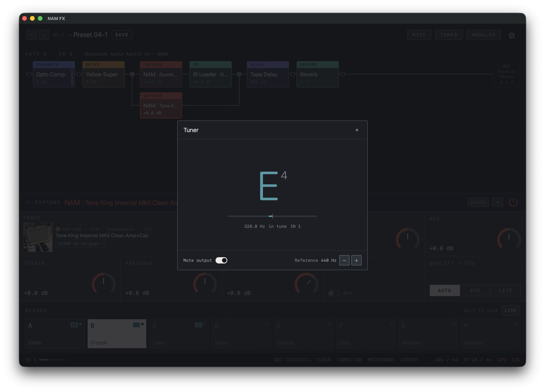The width and height of the screenshot is (545, 392).
Task: Decrease reference pitch with minus button
Action: (344, 260)
